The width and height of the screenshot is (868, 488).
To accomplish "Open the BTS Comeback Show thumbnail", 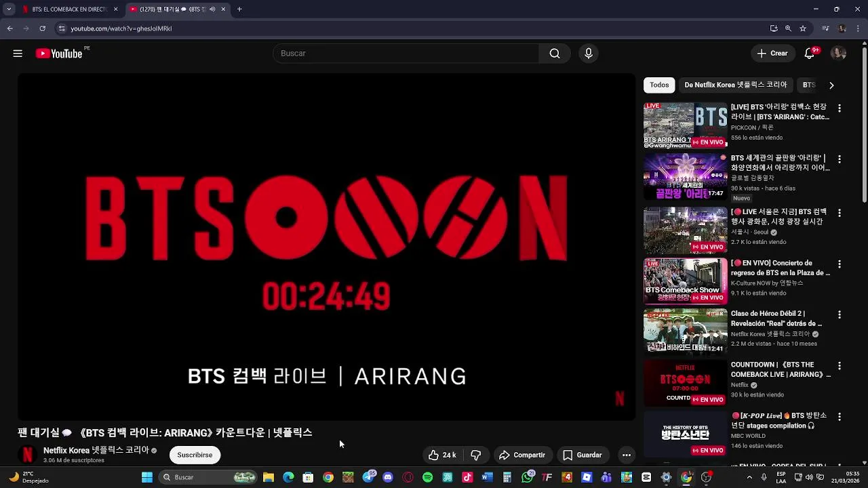I will [686, 281].
